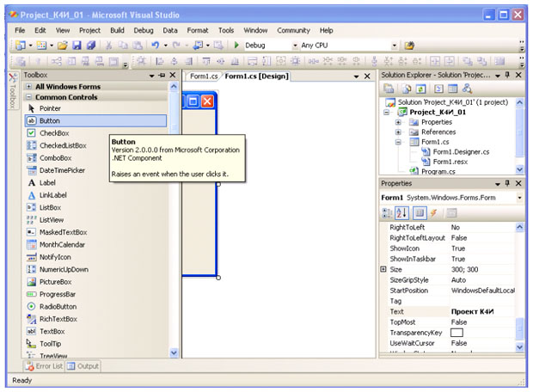
Task: Open the Any CPU platform dropdown
Action: tap(395, 46)
